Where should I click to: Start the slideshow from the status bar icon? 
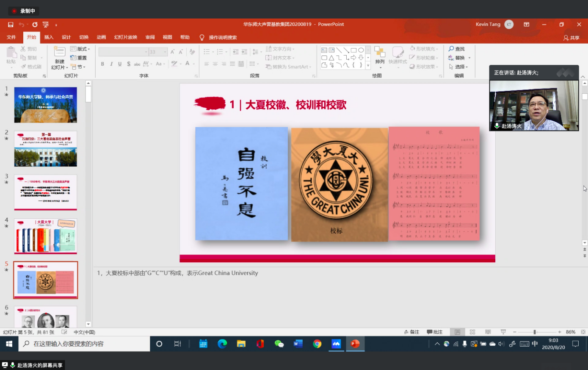pyautogui.click(x=503, y=332)
